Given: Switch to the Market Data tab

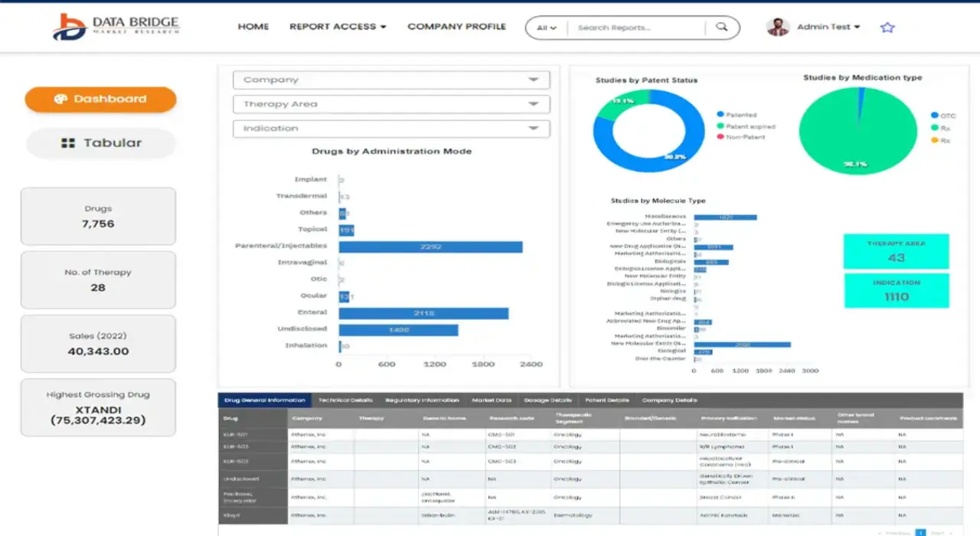Looking at the screenshot, I should [491, 400].
